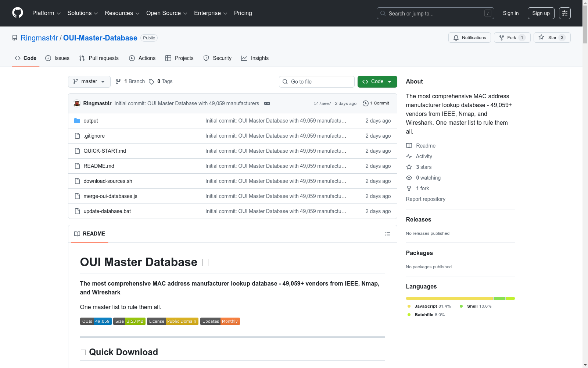588x368 pixels.
Task: Expand the Platform navigation menu
Action: (x=46, y=13)
